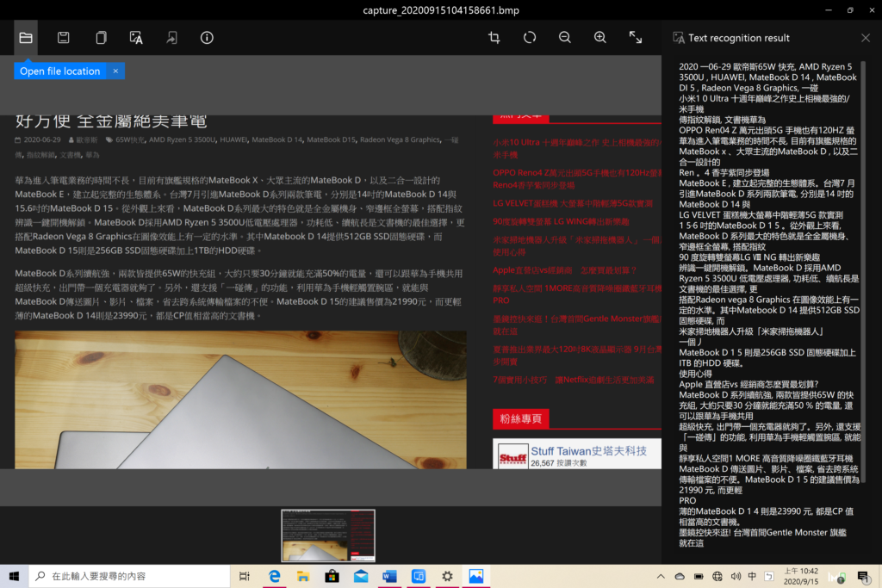Click the recognized line '傳指紋解鎖, 文書機華為'
The image size is (882, 588).
(x=723, y=120)
